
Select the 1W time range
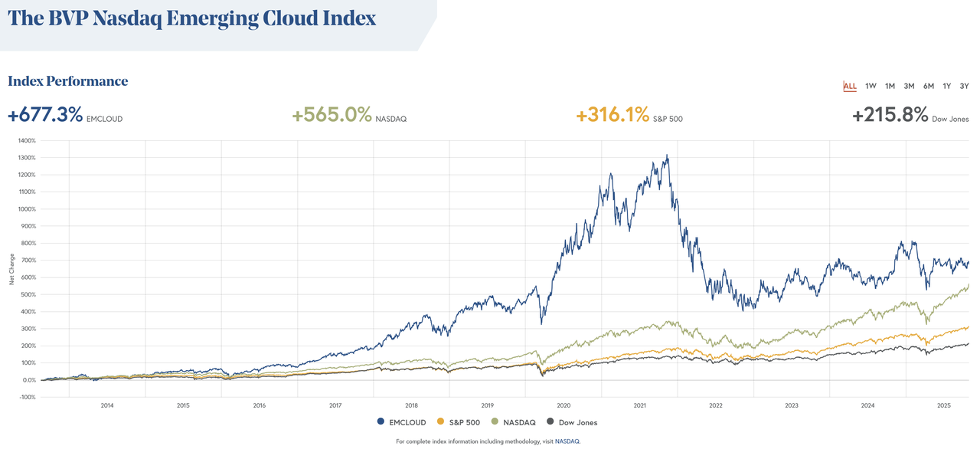[x=871, y=86]
